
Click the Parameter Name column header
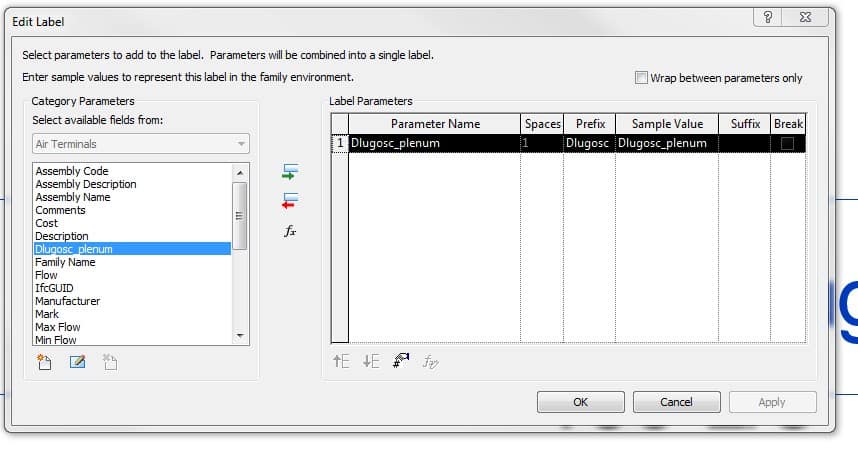pos(434,124)
